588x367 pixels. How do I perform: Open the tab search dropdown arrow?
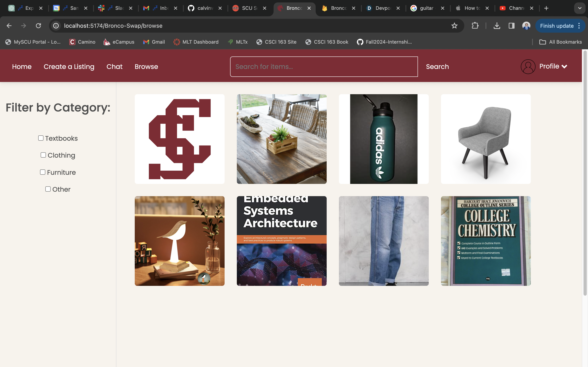coord(579,8)
